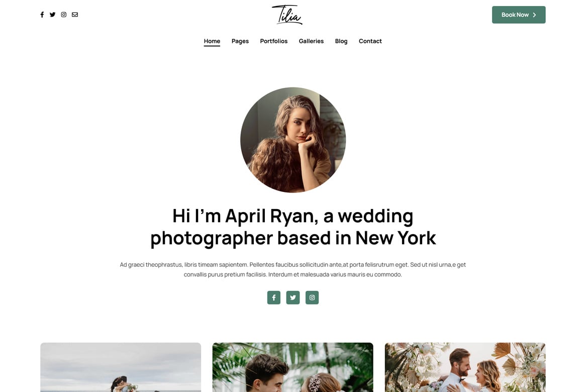
Task: Navigate to the Blog page
Action: [x=341, y=41]
